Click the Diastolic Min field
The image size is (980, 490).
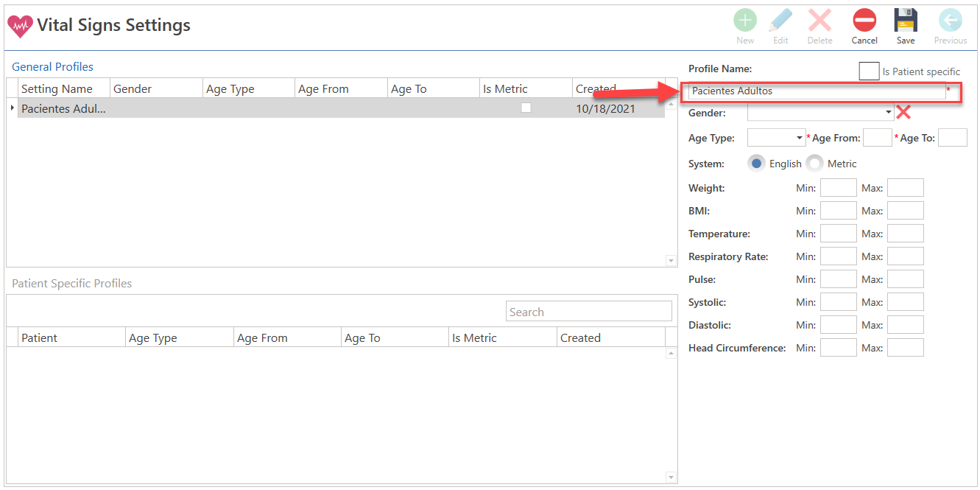click(x=839, y=325)
